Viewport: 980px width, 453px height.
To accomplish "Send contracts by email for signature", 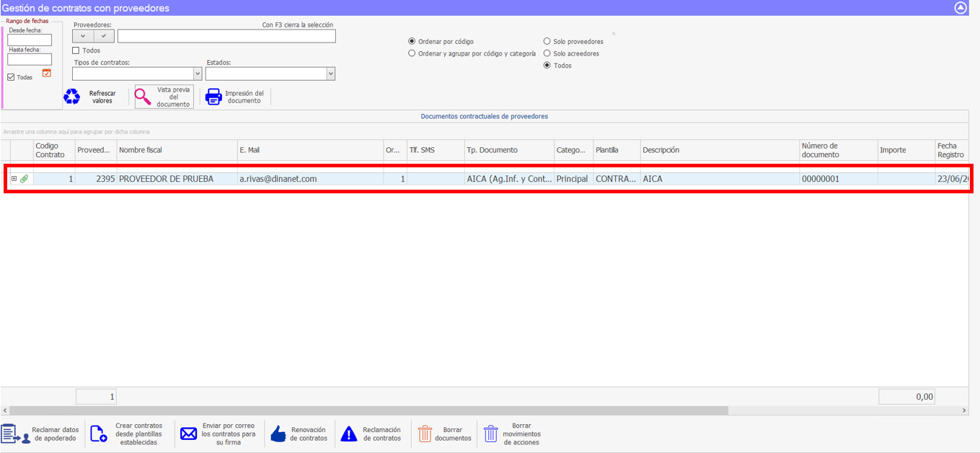I will [x=188, y=434].
